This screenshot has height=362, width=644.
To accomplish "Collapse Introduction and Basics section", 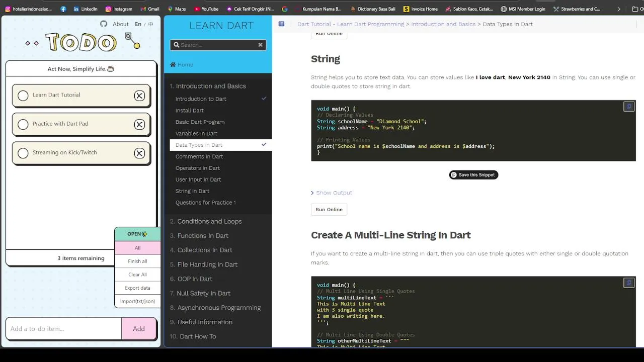I will pos(208,86).
